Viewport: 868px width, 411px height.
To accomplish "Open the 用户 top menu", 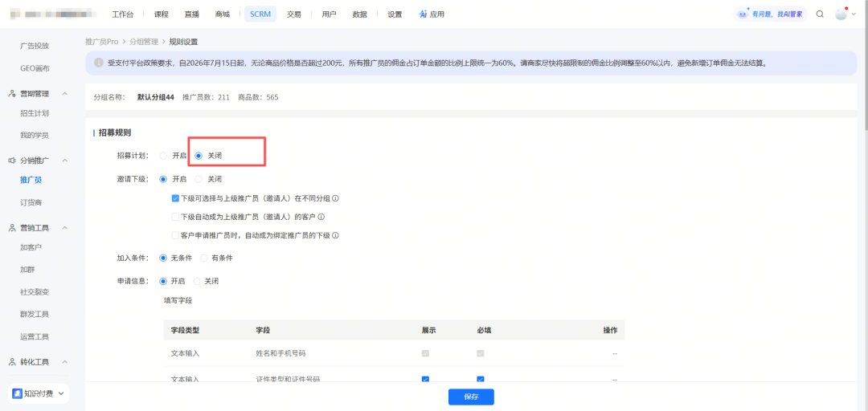I will (x=329, y=14).
